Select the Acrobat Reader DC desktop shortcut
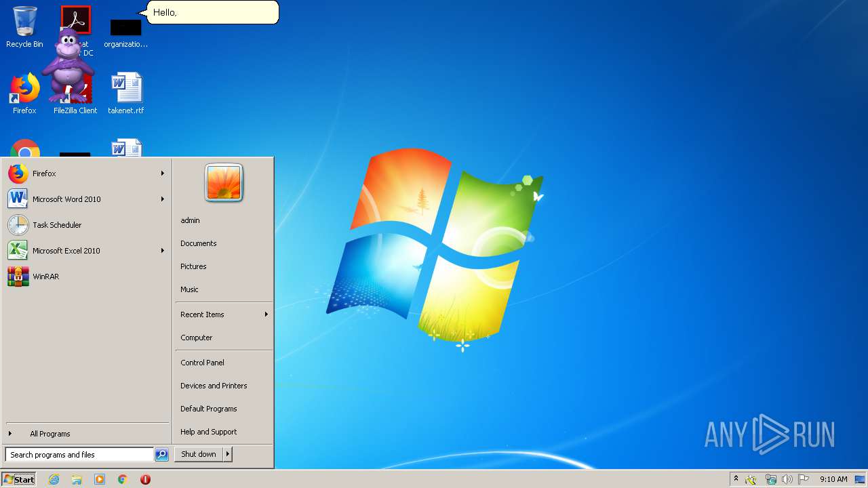Image resolution: width=868 pixels, height=488 pixels. (x=76, y=19)
